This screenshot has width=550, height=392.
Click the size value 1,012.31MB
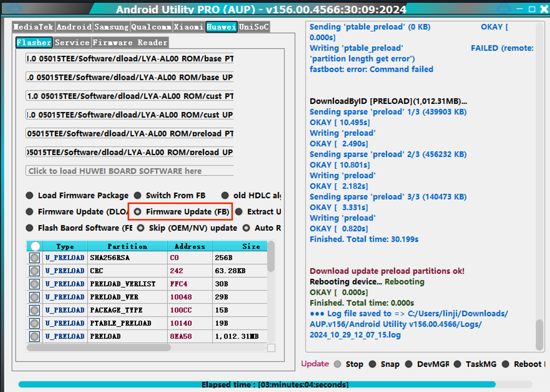click(x=237, y=337)
